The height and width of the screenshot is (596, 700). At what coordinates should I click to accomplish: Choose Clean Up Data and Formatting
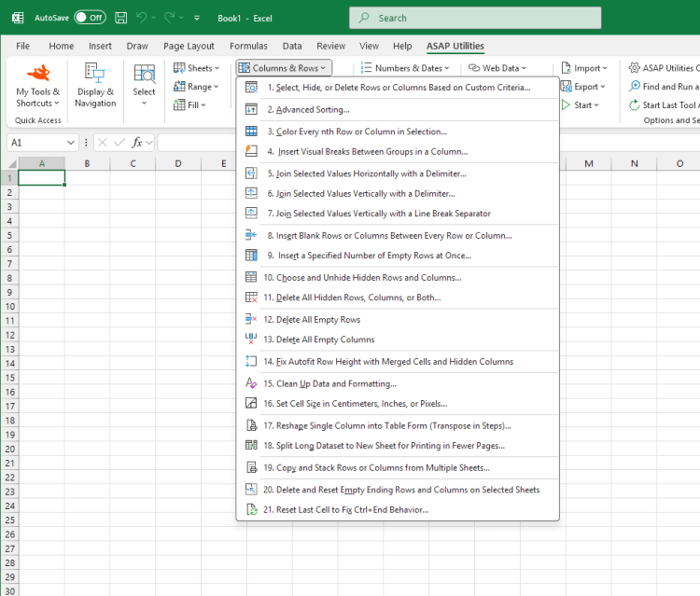(331, 383)
